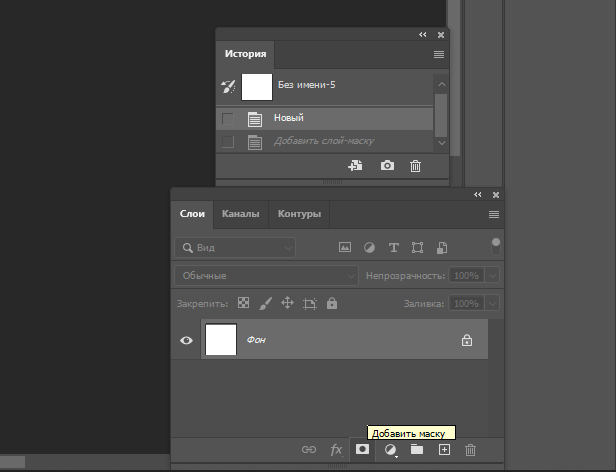Image resolution: width=616 pixels, height=472 pixels.
Task: Set history brush source for Новый state
Action: coord(228,118)
